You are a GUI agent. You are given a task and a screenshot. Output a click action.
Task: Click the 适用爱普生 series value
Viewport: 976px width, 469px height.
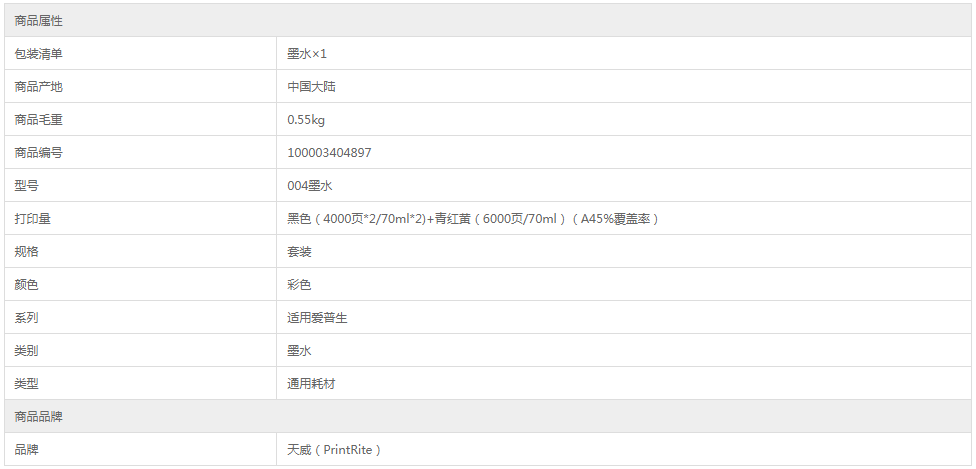pos(317,318)
